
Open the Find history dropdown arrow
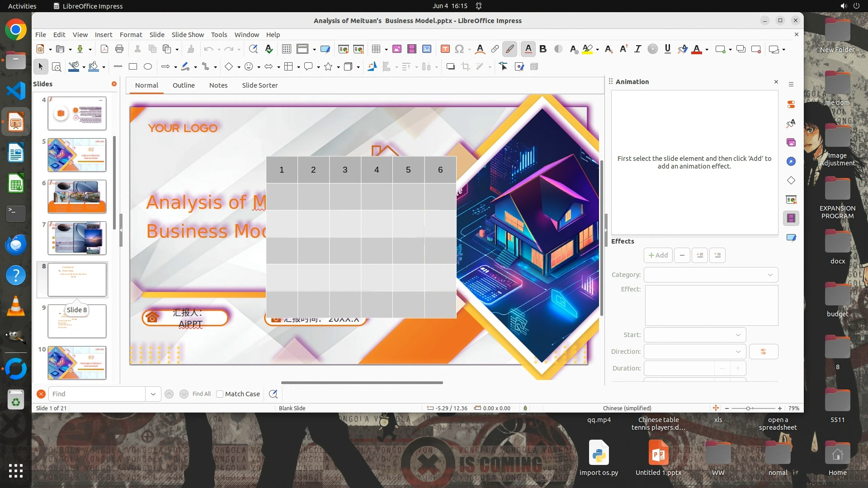pyautogui.click(x=153, y=394)
